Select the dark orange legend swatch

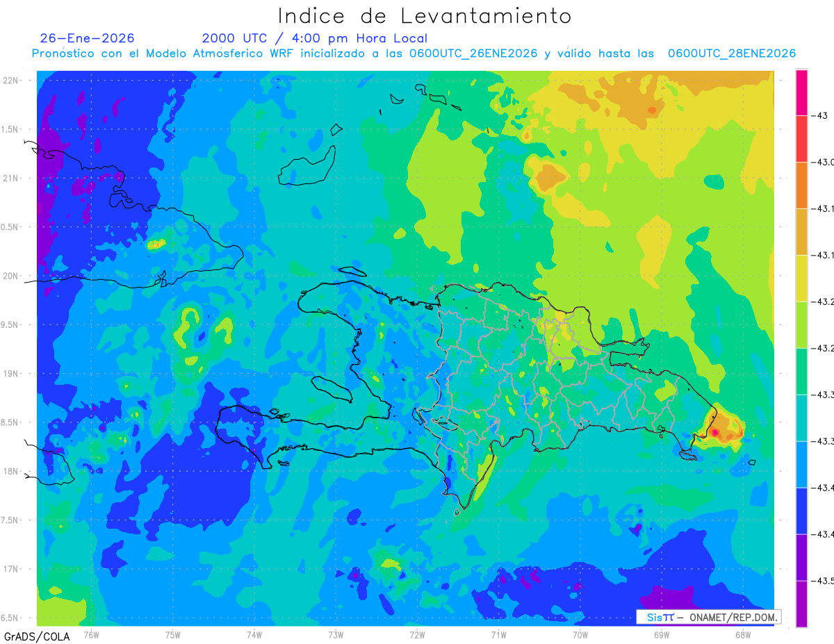(801, 185)
